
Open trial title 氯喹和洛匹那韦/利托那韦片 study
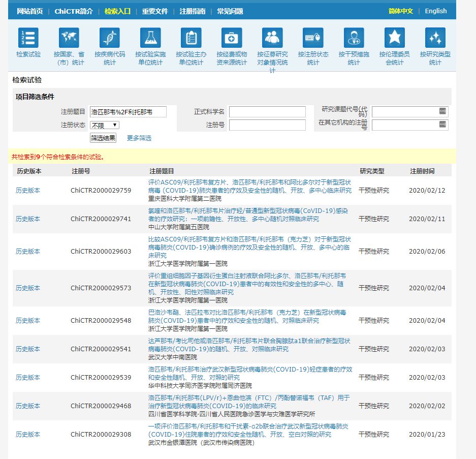(248, 215)
